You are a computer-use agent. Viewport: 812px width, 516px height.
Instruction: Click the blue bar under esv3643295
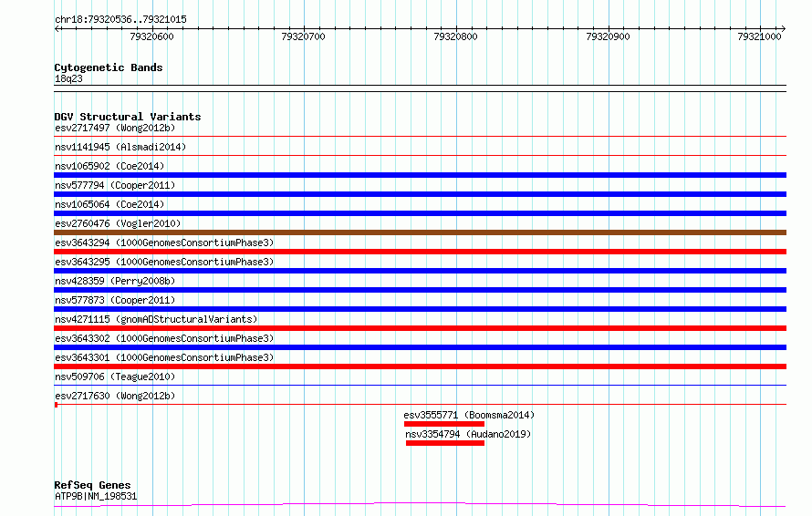coord(420,271)
